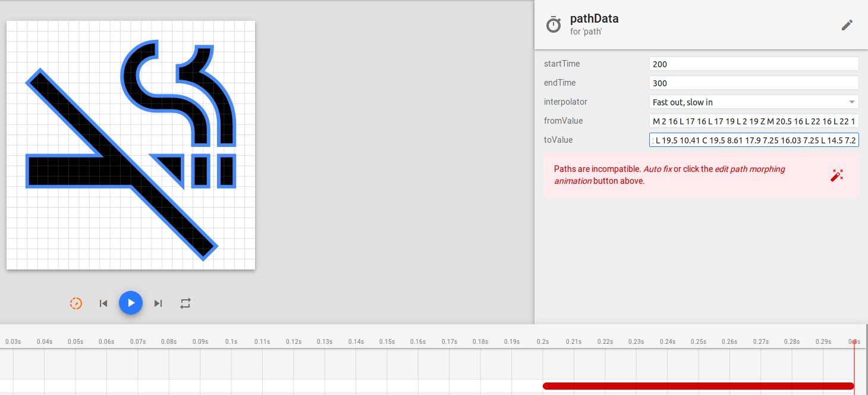
Task: Click the 0.05s mark on timeline ruler
Action: click(x=76, y=341)
